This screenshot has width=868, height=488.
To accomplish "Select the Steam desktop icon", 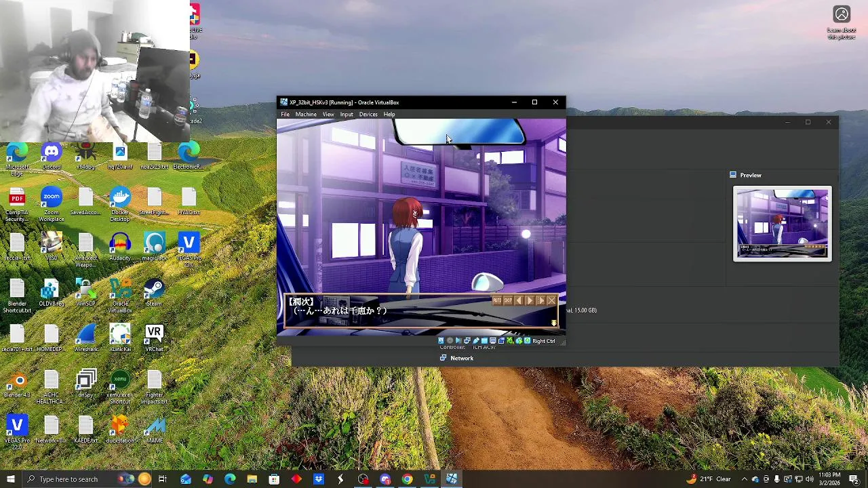I will tap(154, 293).
